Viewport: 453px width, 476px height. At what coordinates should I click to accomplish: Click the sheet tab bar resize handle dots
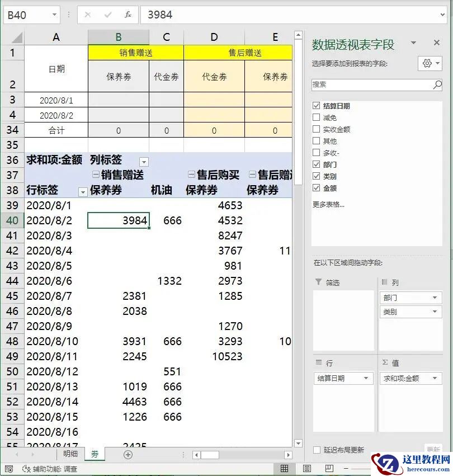[x=183, y=455]
